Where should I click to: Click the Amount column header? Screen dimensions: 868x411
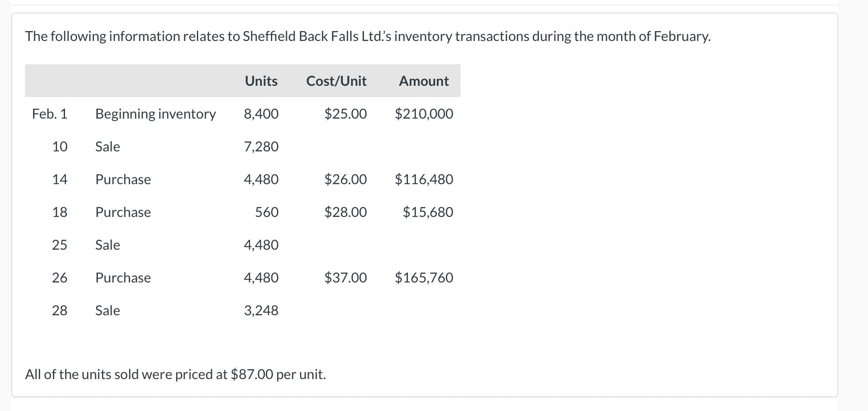click(423, 81)
